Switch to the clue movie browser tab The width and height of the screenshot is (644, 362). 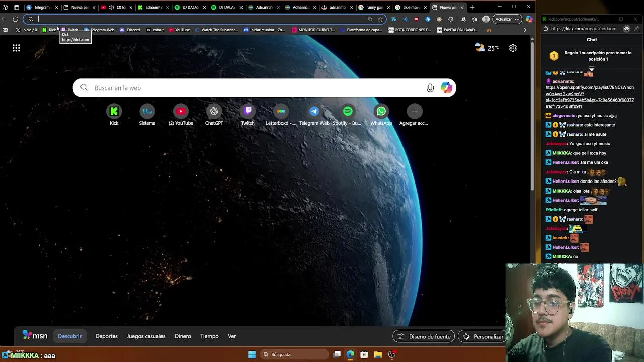[411, 7]
